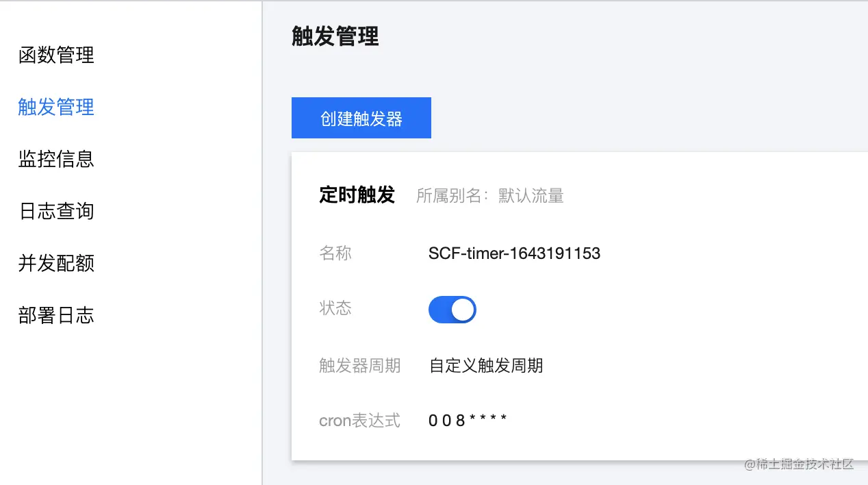The height and width of the screenshot is (485, 868).
Task: Click the 状态 field label
Action: [x=335, y=308]
